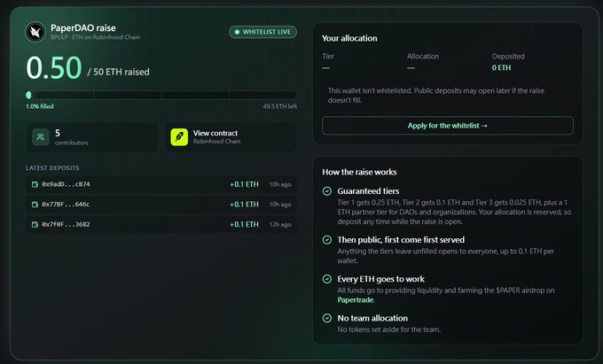Select the 0x7f0F...3682 deposit from 12h ago
The image size is (603, 364).
coord(161,224)
